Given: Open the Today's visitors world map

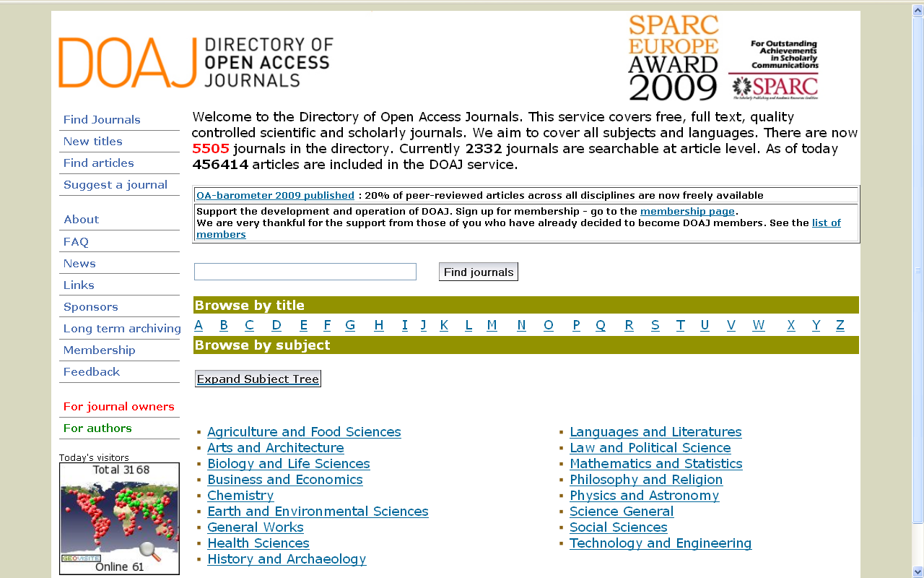Looking at the screenshot, I should coord(119,519).
